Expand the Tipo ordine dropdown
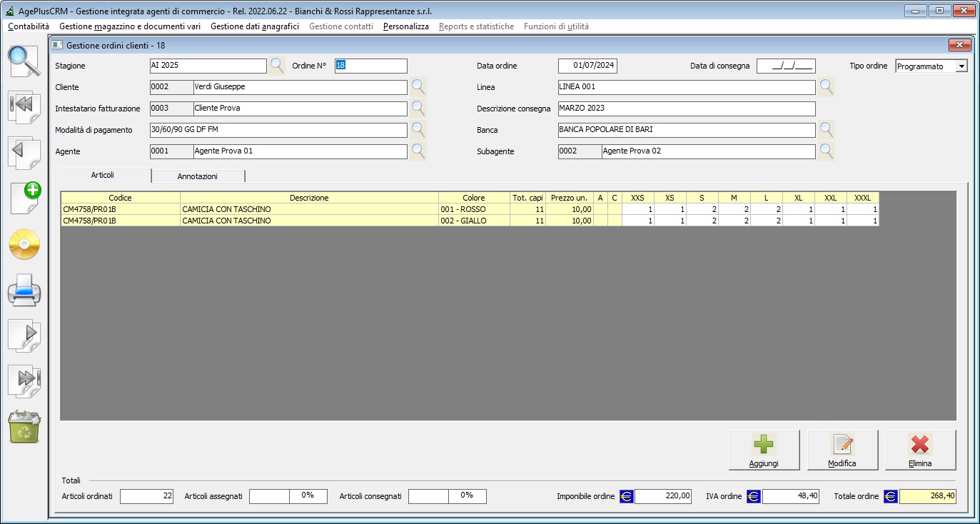The image size is (980, 524). [x=961, y=66]
